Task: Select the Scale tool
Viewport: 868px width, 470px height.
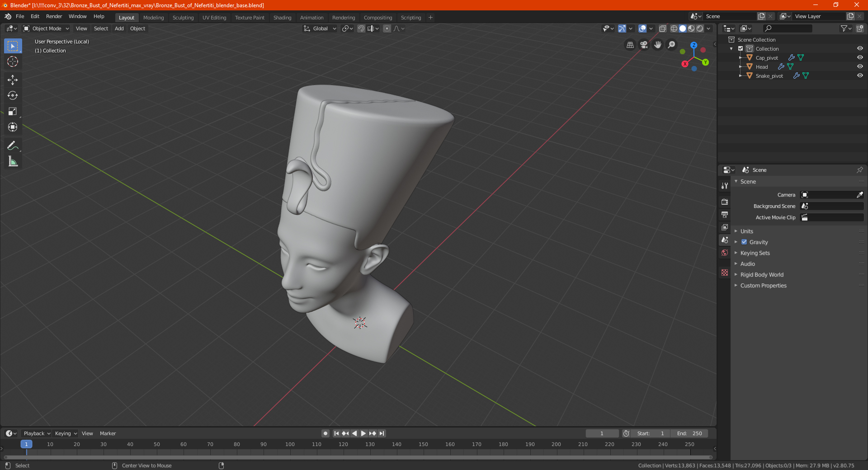Action: pos(13,111)
